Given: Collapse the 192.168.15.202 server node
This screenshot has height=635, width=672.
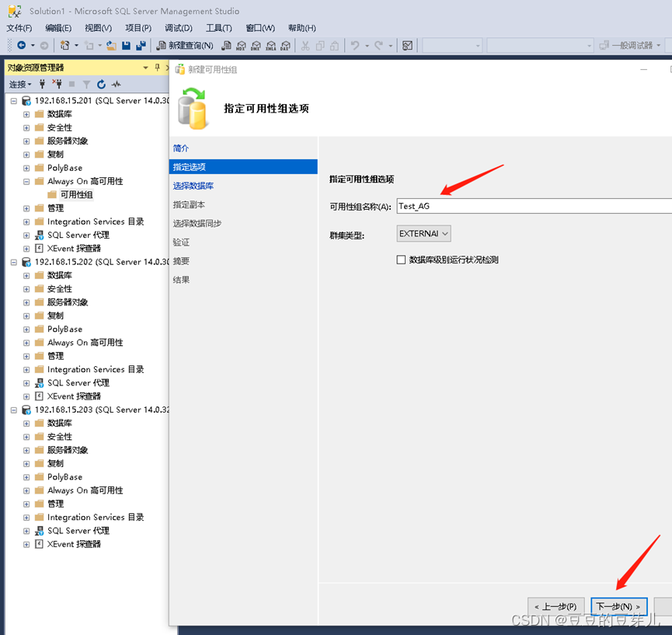Looking at the screenshot, I should point(14,262).
